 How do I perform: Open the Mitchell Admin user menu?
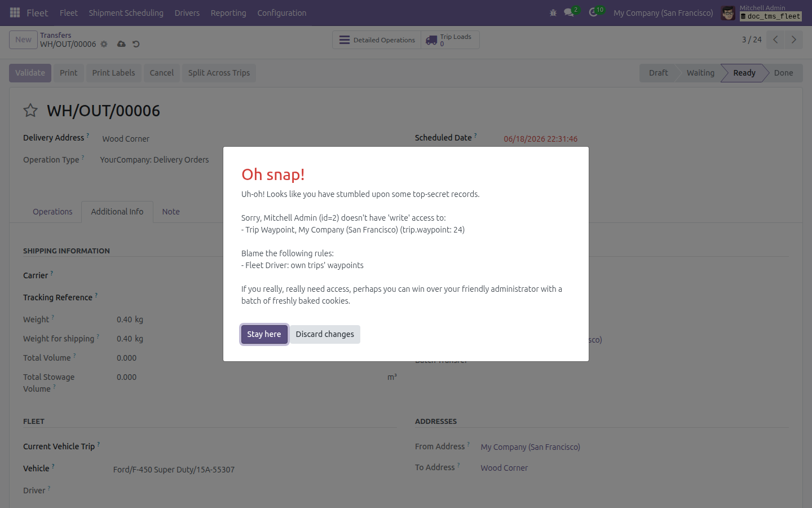pyautogui.click(x=761, y=12)
